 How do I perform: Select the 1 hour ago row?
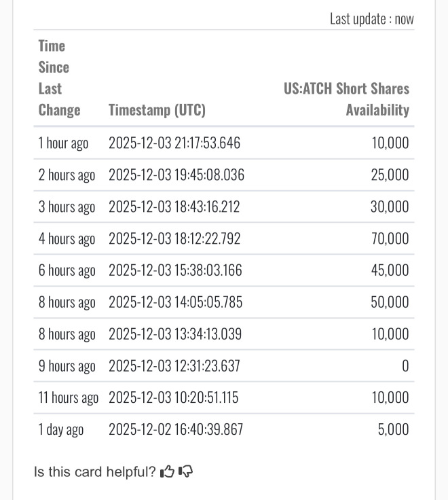click(x=224, y=143)
